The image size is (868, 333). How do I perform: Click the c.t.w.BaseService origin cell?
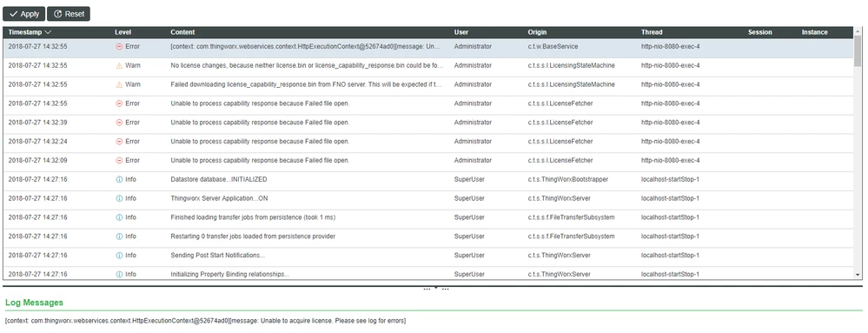point(553,47)
